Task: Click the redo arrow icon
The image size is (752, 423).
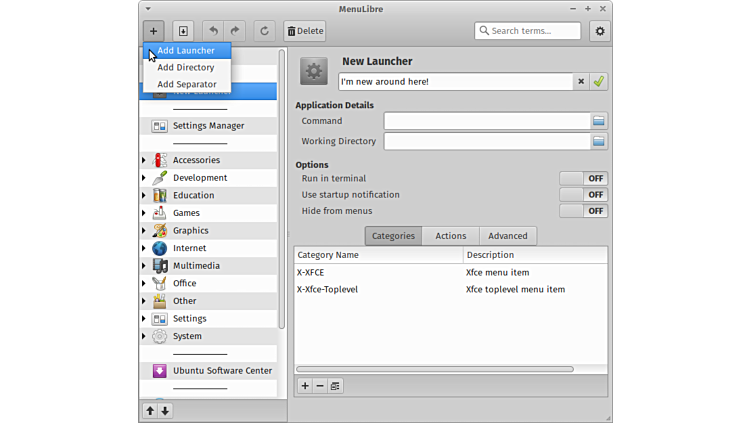Action: [235, 31]
